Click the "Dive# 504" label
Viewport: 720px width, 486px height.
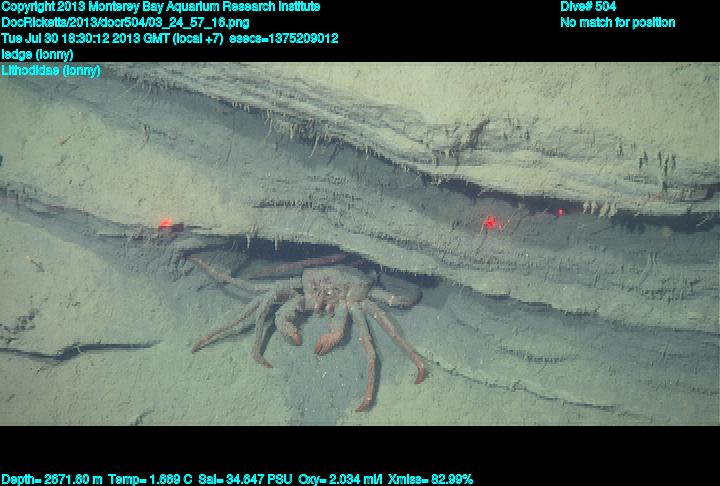click(x=588, y=7)
